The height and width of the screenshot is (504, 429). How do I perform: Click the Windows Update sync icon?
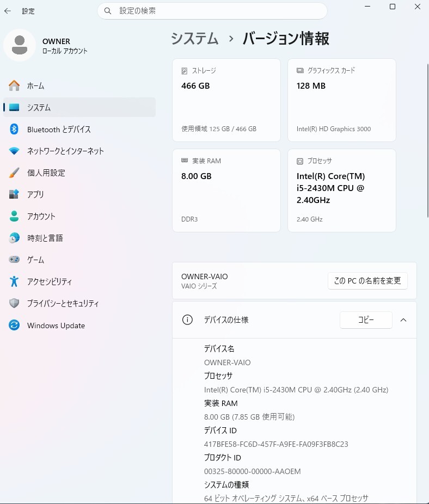point(14,325)
